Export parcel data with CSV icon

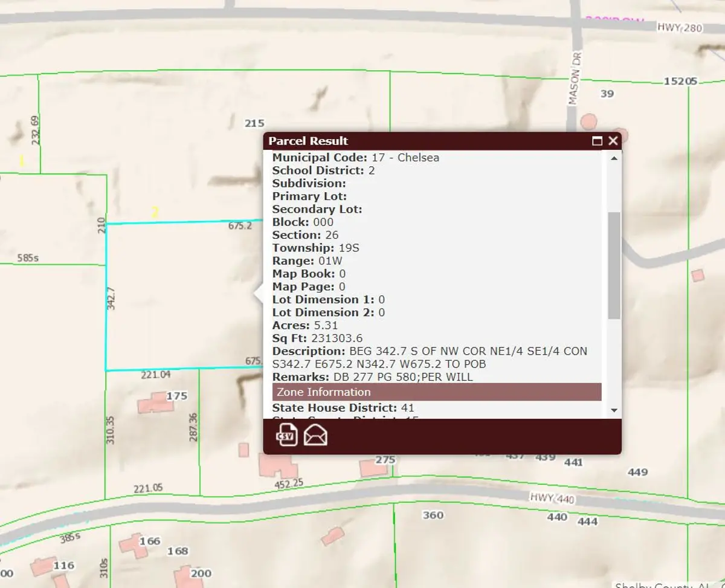click(x=287, y=435)
